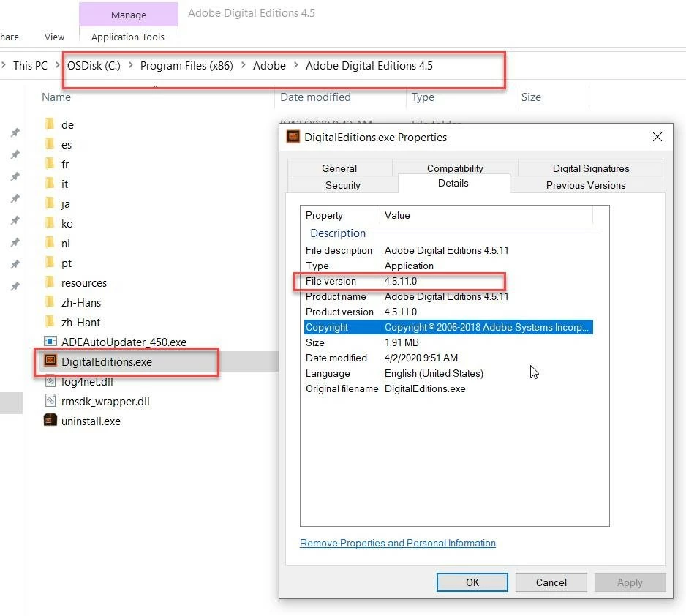Screen dimensions: 686x616
Task: Select the Details tab
Action: [x=453, y=183]
